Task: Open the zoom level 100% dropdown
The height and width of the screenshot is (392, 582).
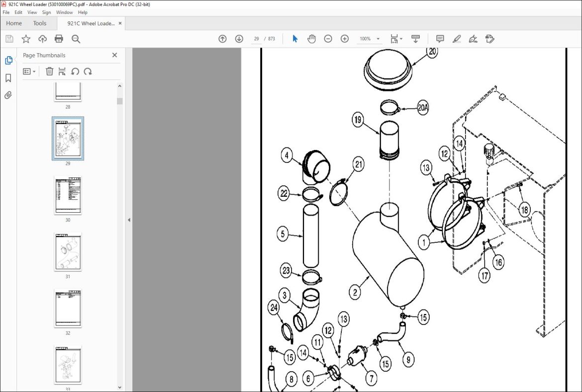Action: pyautogui.click(x=369, y=39)
